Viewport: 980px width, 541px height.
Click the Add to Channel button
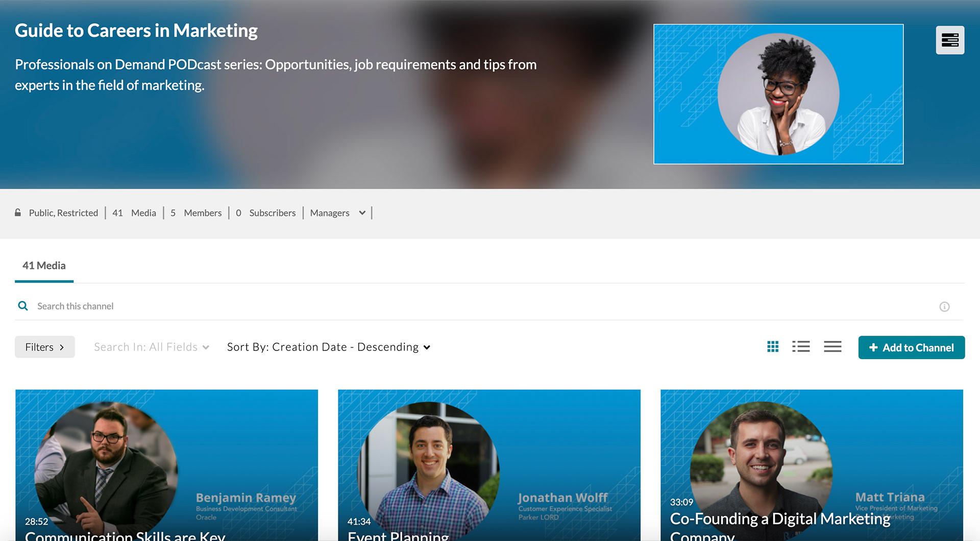[911, 347]
